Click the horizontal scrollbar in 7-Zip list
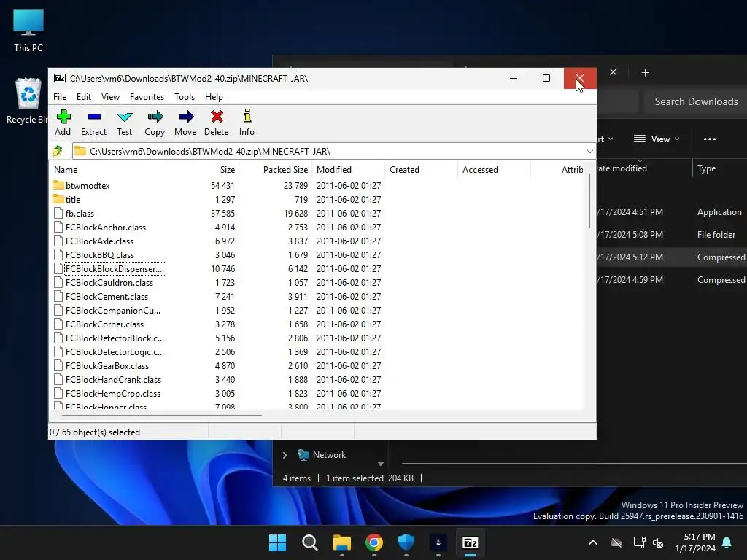This screenshot has width=747, height=560. [161, 415]
